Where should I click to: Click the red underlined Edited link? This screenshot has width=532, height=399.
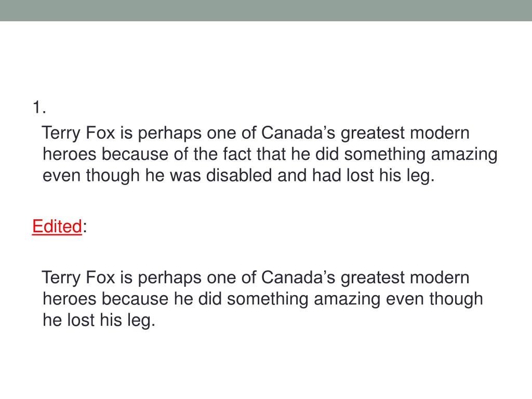(x=57, y=226)
